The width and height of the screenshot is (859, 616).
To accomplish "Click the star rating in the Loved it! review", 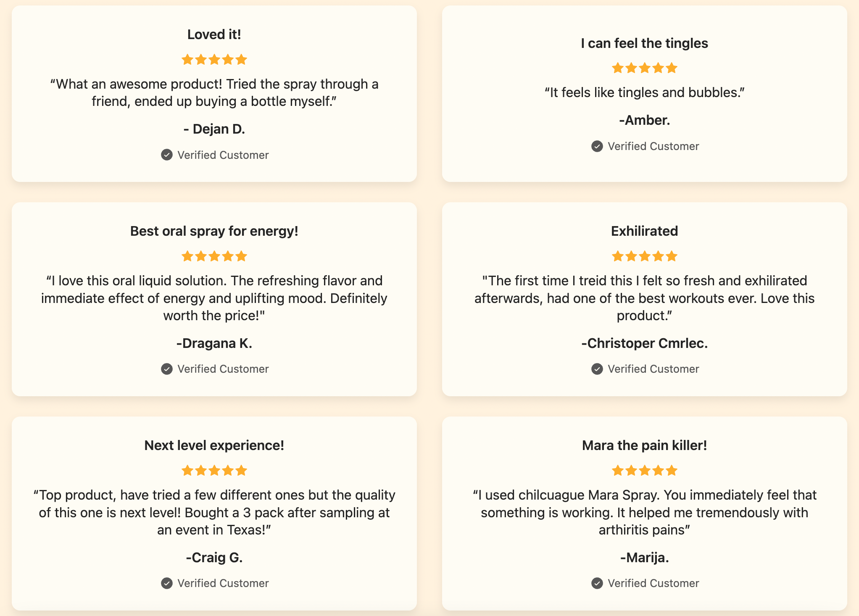I will click(x=214, y=60).
